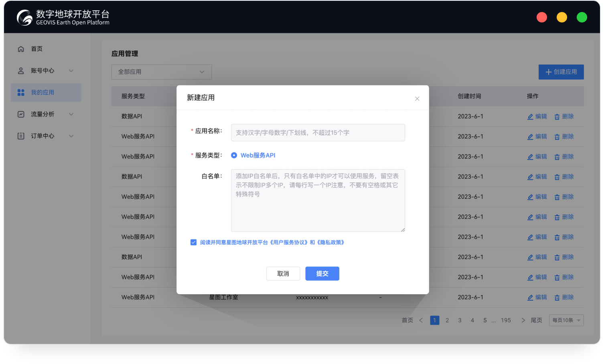Click the pencil icon in the fifth table row

(530, 197)
